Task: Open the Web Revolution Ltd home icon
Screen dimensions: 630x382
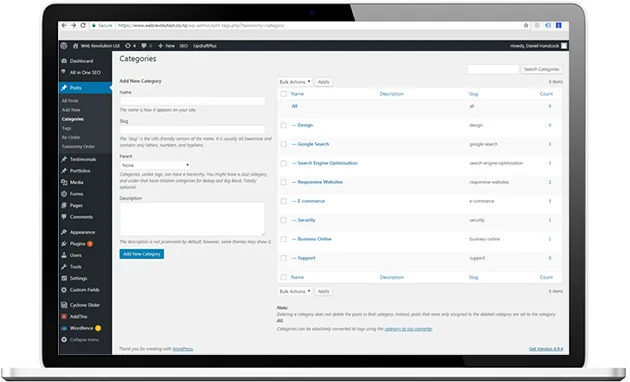Action: click(x=75, y=46)
